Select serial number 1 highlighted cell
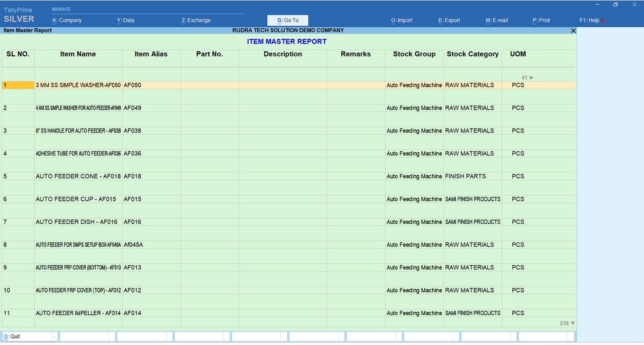Screen dimensions: 644x345 18,85
